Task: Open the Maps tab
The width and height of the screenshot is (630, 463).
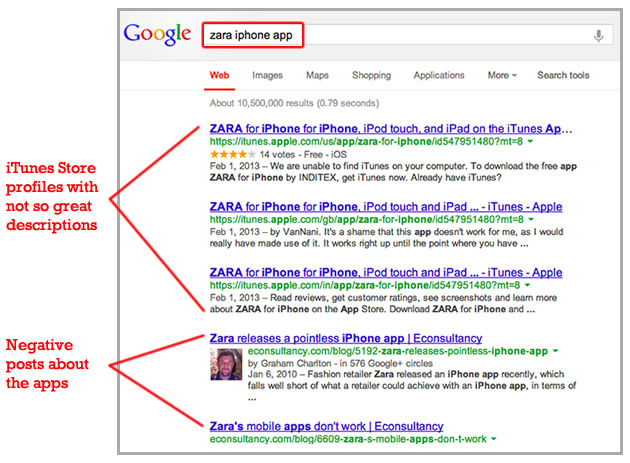Action: point(317,75)
